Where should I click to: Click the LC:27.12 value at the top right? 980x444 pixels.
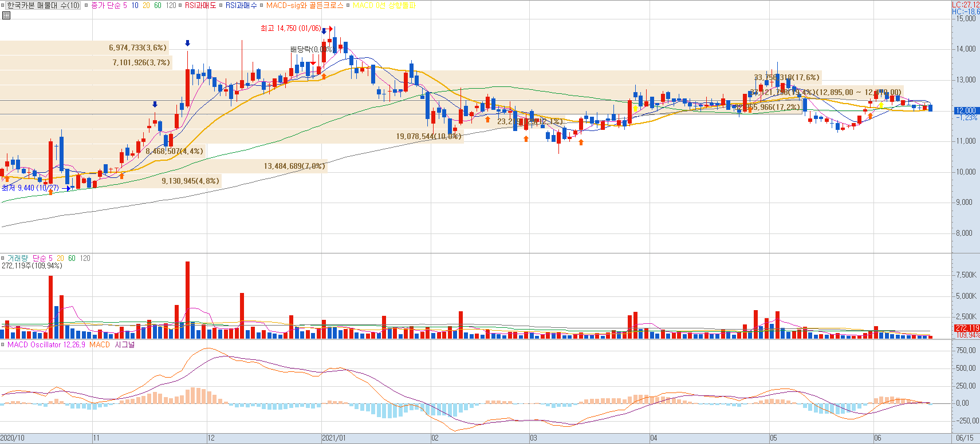[966, 5]
